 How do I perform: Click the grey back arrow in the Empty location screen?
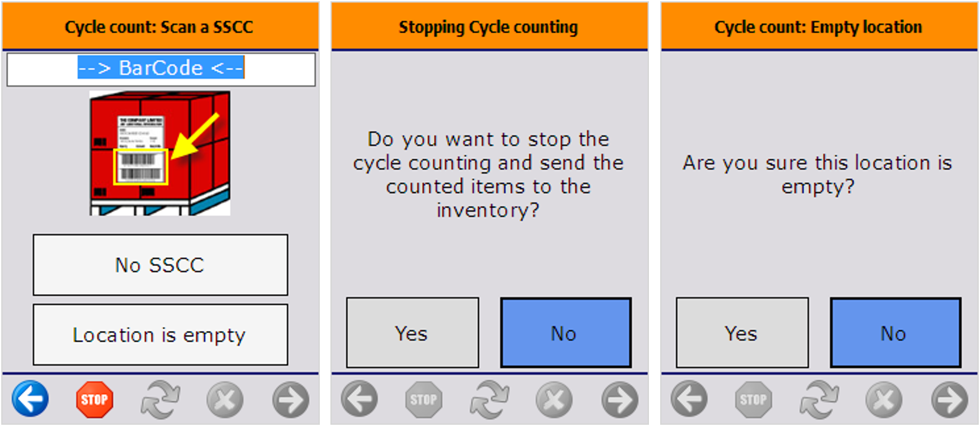(x=689, y=399)
